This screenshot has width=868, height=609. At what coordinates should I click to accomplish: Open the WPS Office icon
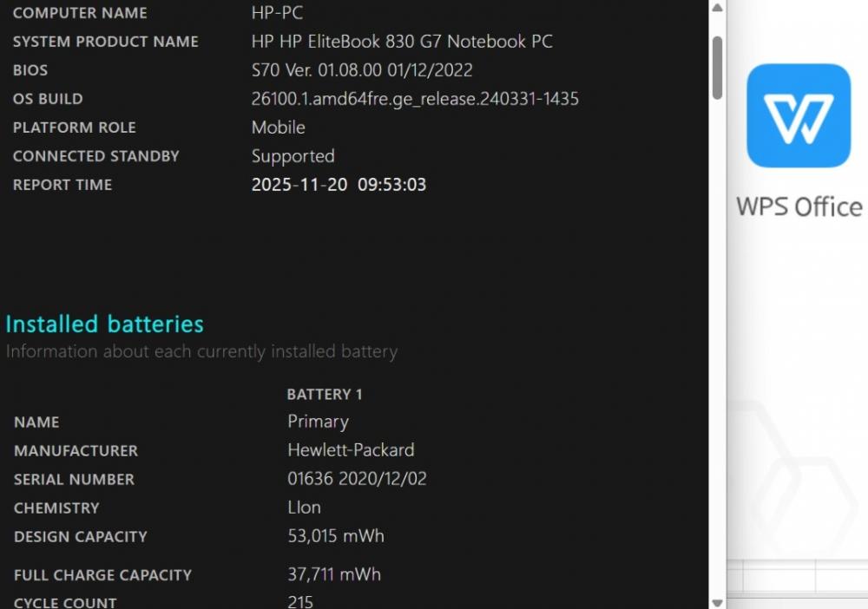point(799,115)
